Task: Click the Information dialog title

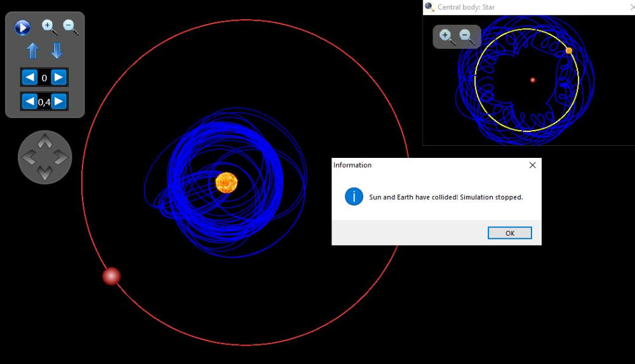Action: 352,165
